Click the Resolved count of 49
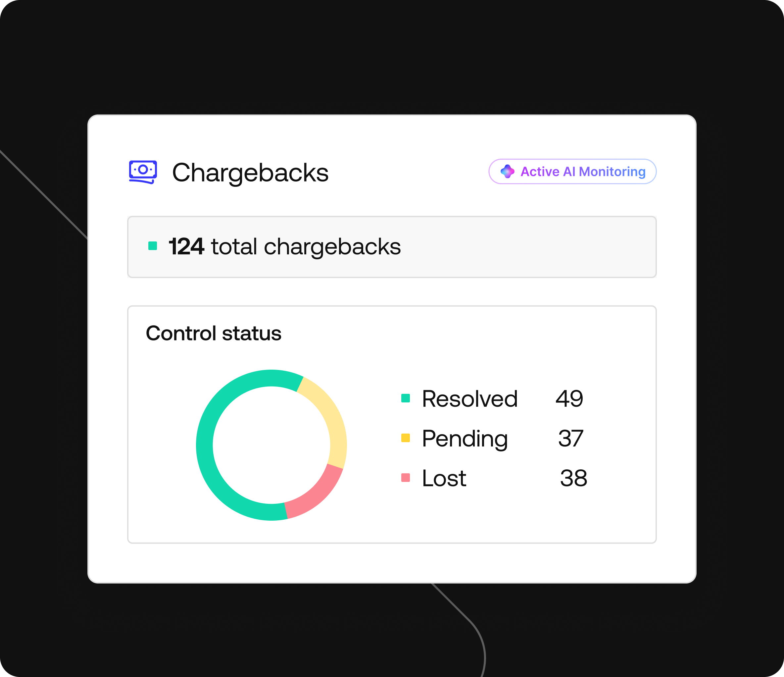 pyautogui.click(x=569, y=398)
